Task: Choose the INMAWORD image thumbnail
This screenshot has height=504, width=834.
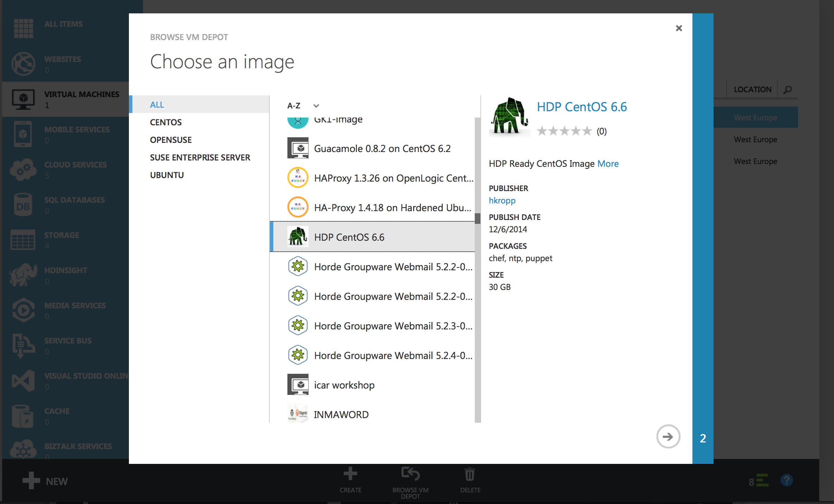Action: (298, 414)
